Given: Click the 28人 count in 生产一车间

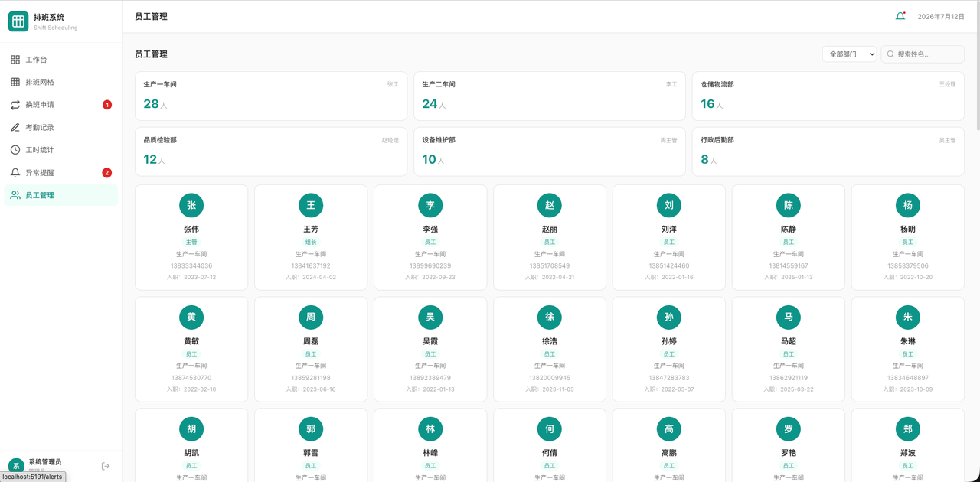Looking at the screenshot, I should coord(155,104).
